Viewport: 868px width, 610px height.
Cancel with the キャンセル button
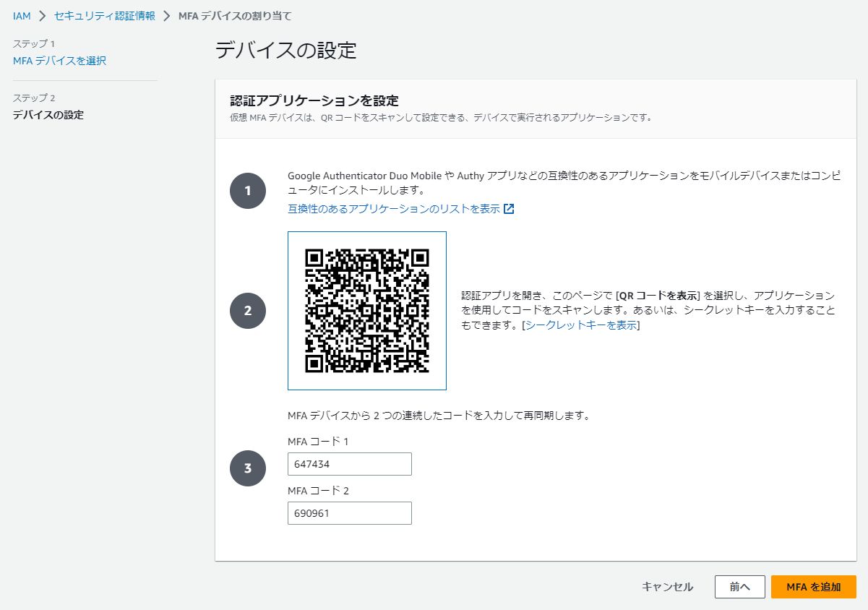click(667, 587)
